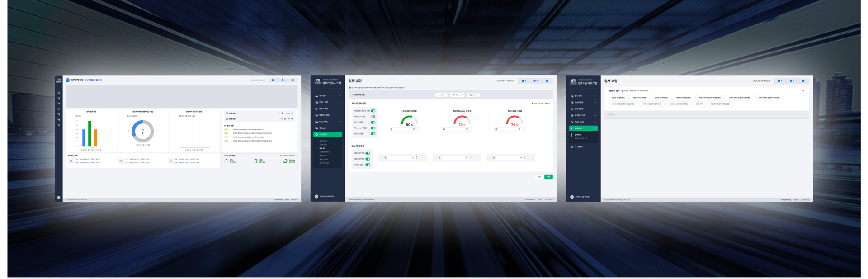Collapse the 시스템관리 menu in 알림 설정 sidebar
The height and width of the screenshot is (279, 868).
[x=328, y=134]
